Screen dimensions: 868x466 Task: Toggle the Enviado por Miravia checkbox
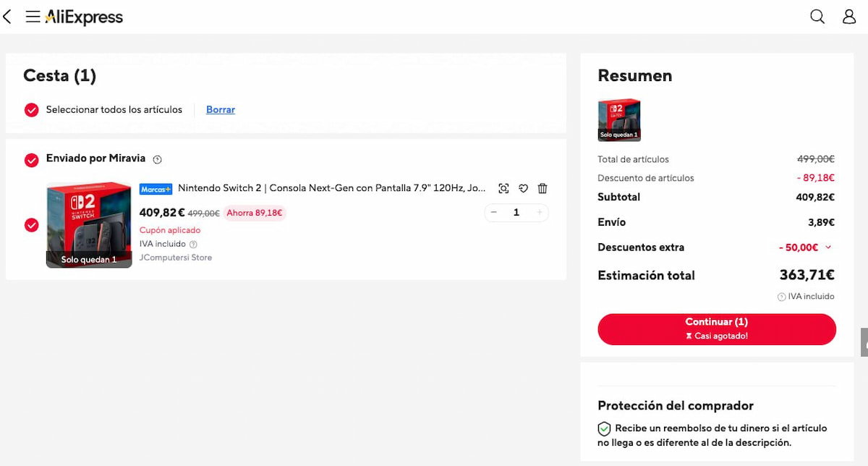pos(31,160)
